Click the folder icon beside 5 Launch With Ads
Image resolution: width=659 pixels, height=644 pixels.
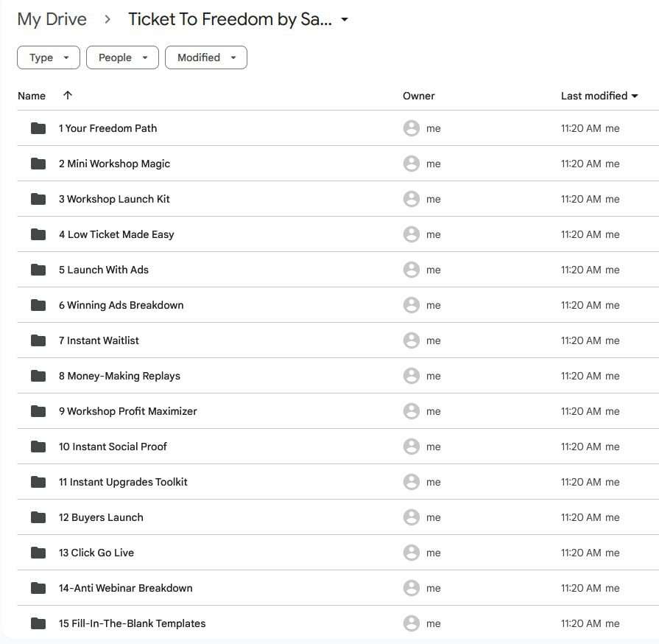coord(38,270)
